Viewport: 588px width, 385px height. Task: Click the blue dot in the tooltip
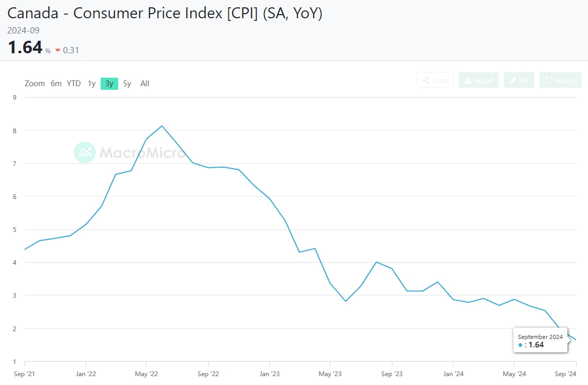click(520, 345)
